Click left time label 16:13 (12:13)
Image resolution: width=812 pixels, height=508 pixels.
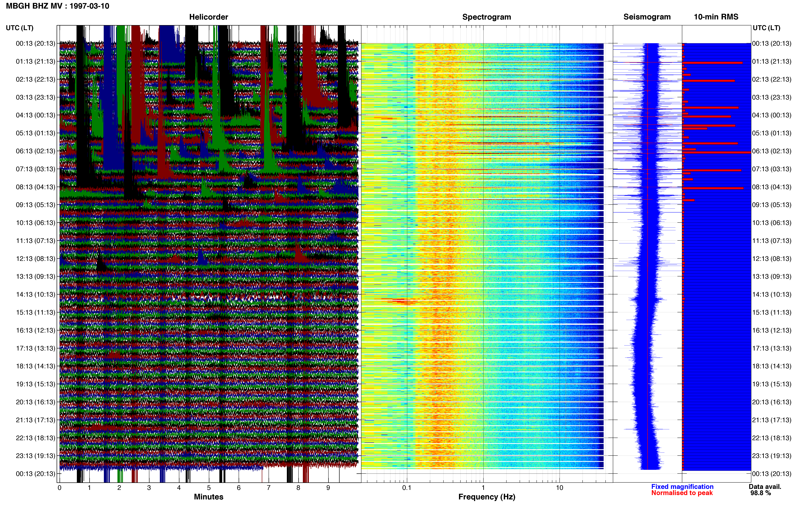(x=36, y=330)
